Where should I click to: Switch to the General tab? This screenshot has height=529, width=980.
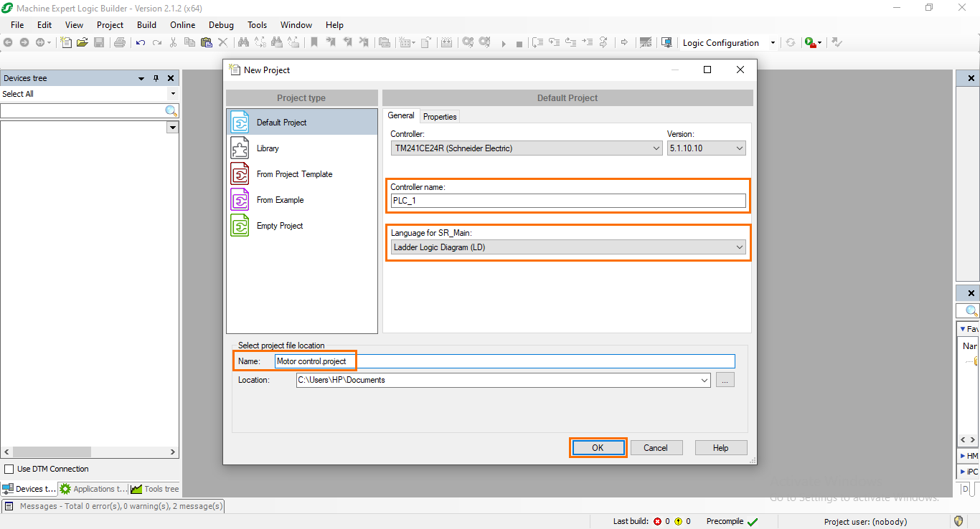[401, 115]
